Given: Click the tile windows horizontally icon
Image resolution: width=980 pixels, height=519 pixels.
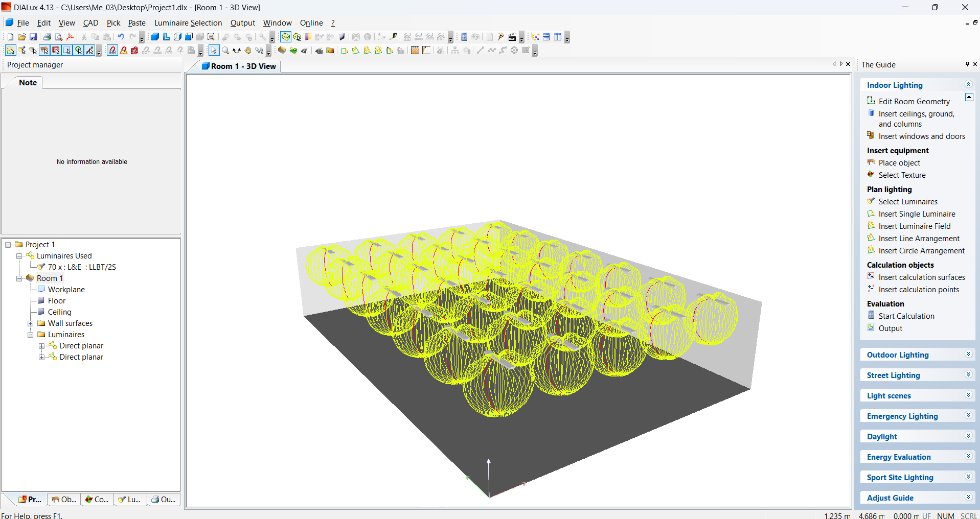Looking at the screenshot, I should (x=546, y=37).
